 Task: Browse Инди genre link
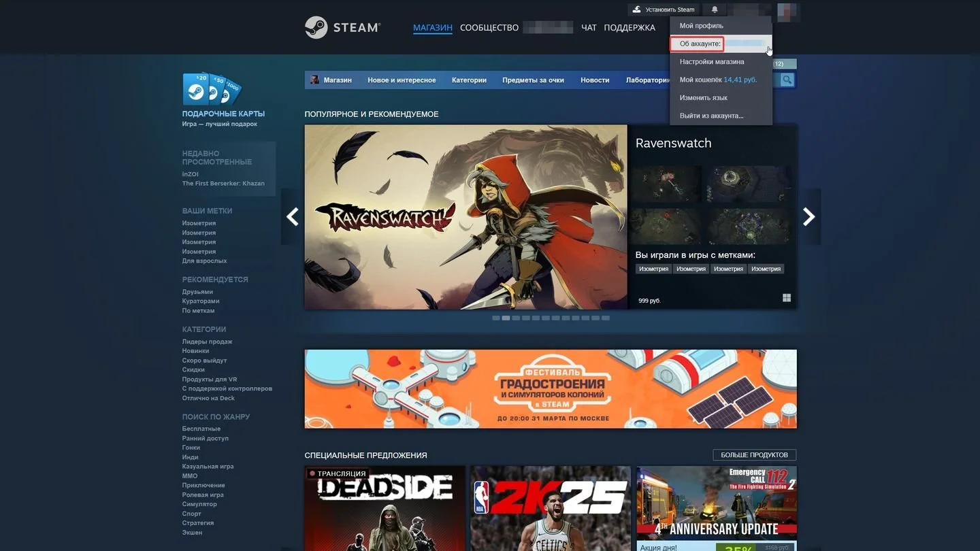[191, 457]
